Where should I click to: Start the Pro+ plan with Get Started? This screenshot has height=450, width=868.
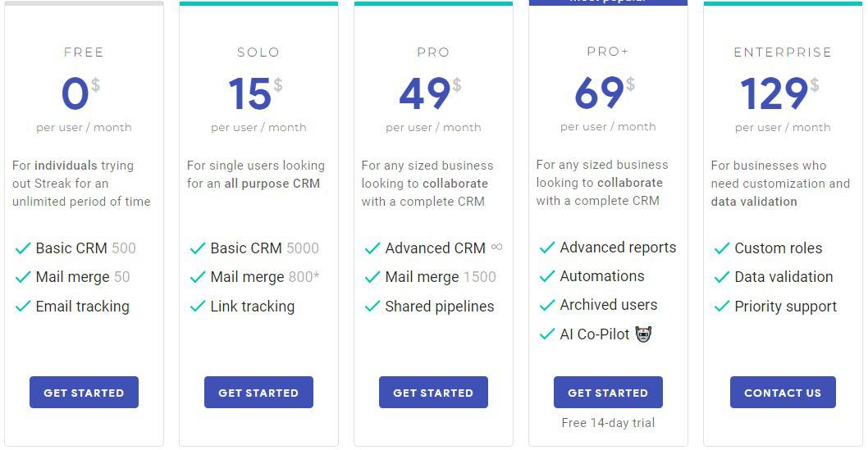pyautogui.click(x=608, y=393)
